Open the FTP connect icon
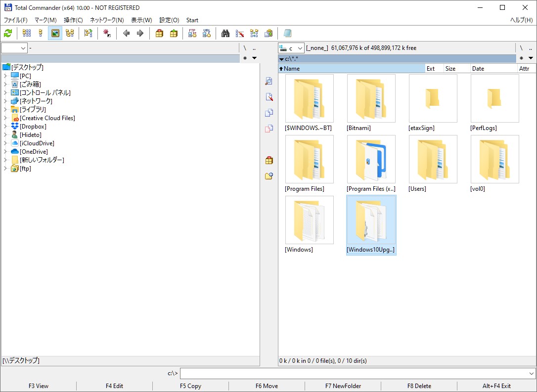 [192, 33]
